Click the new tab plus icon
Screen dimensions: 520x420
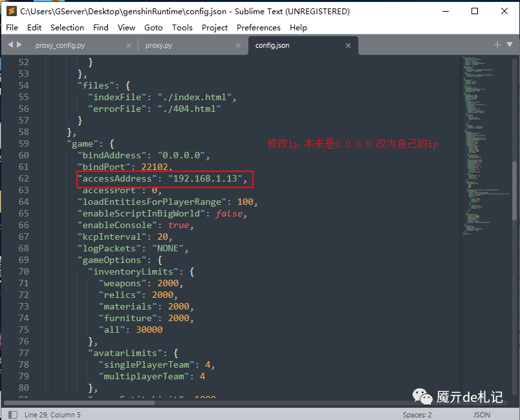point(497,45)
